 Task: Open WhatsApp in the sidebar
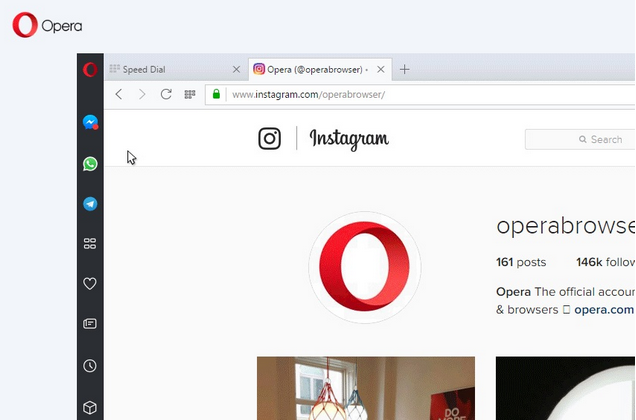point(90,164)
